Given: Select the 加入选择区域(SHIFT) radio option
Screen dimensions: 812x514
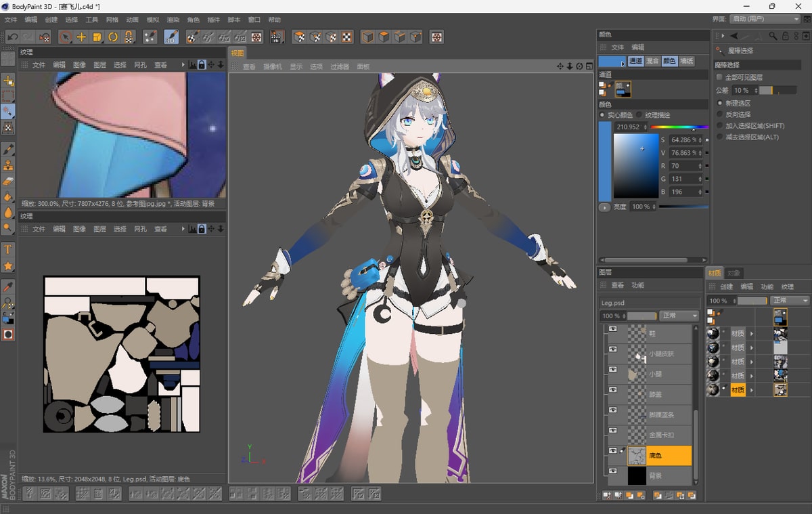Looking at the screenshot, I should pos(720,126).
